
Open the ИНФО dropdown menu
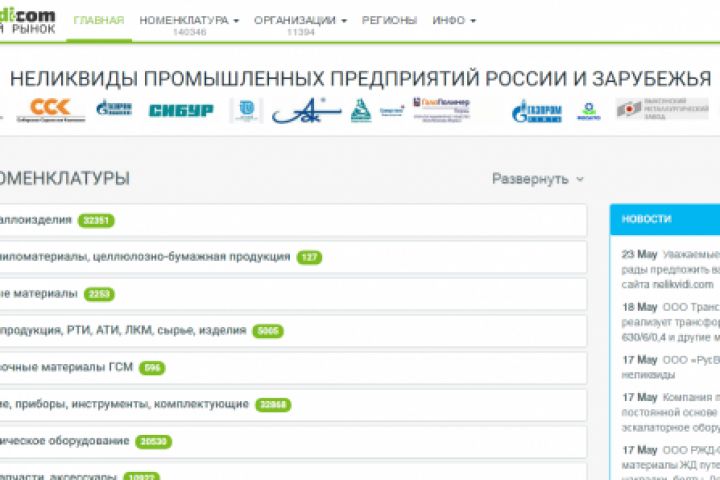click(x=454, y=20)
